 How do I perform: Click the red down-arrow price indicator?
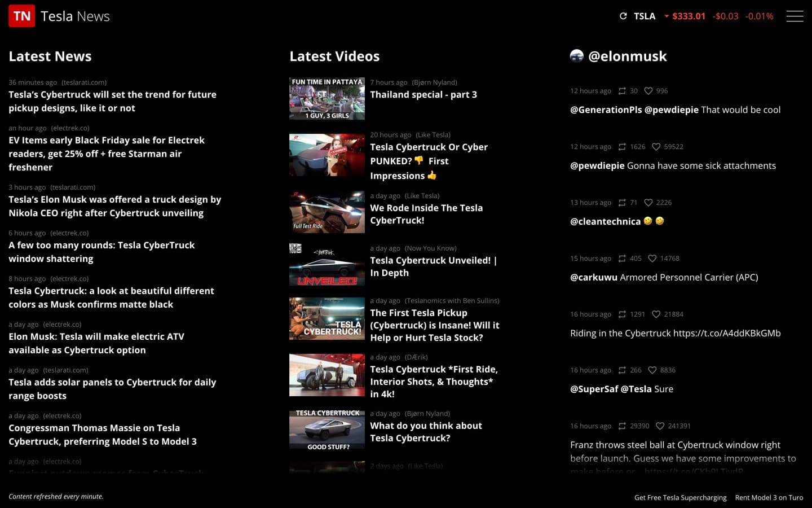(x=667, y=16)
